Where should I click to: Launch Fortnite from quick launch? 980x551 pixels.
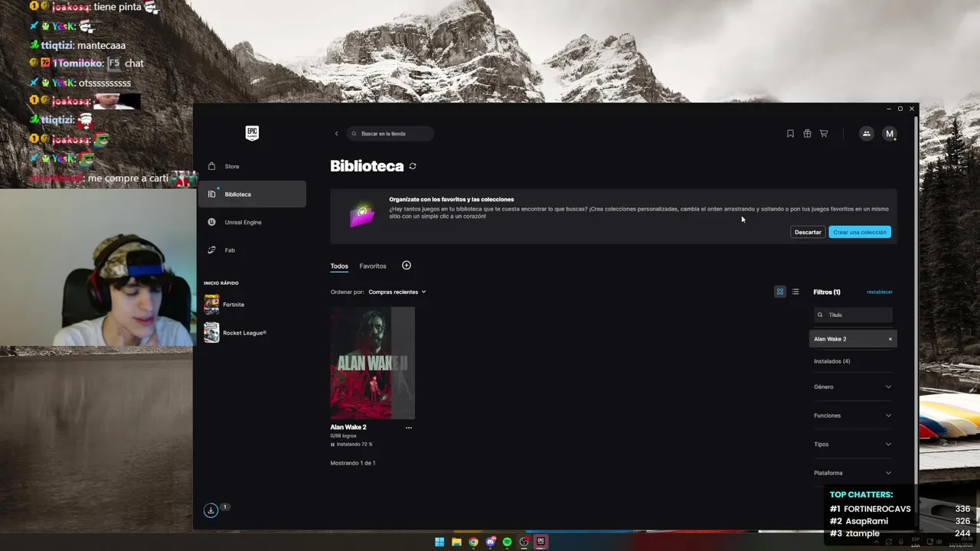(252, 305)
